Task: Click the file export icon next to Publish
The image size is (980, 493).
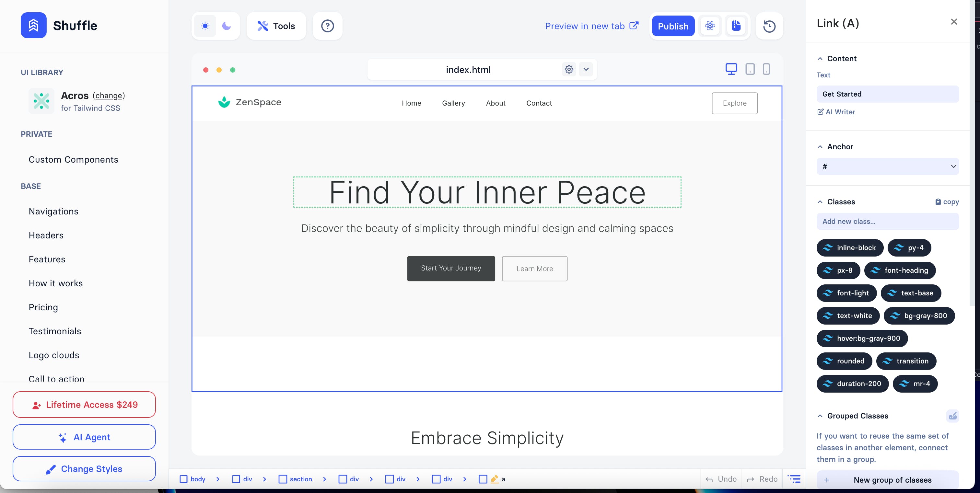Action: pos(736,26)
